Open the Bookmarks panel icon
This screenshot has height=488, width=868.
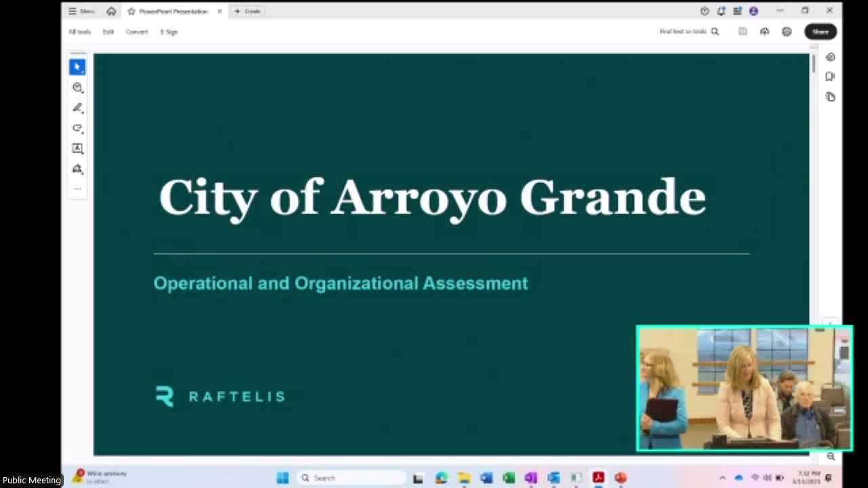coord(831,77)
